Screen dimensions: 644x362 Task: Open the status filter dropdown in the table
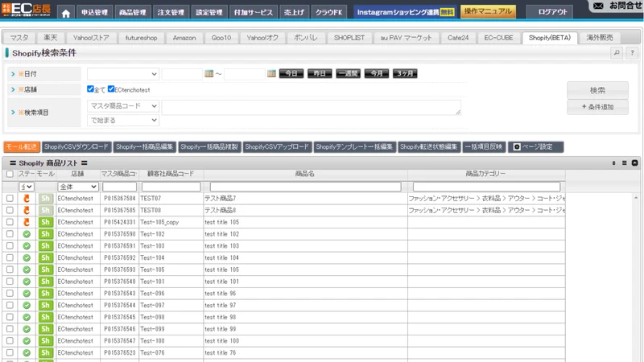[x=27, y=187]
